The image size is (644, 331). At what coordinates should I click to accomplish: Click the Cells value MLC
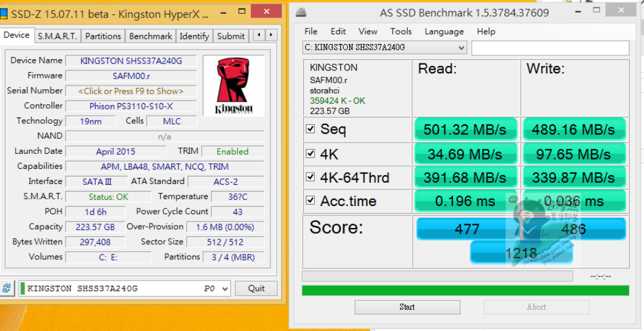(172, 121)
